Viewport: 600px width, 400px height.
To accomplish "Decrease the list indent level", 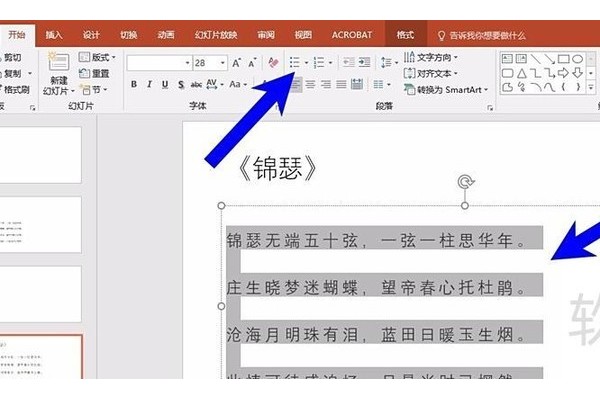I will click(348, 62).
